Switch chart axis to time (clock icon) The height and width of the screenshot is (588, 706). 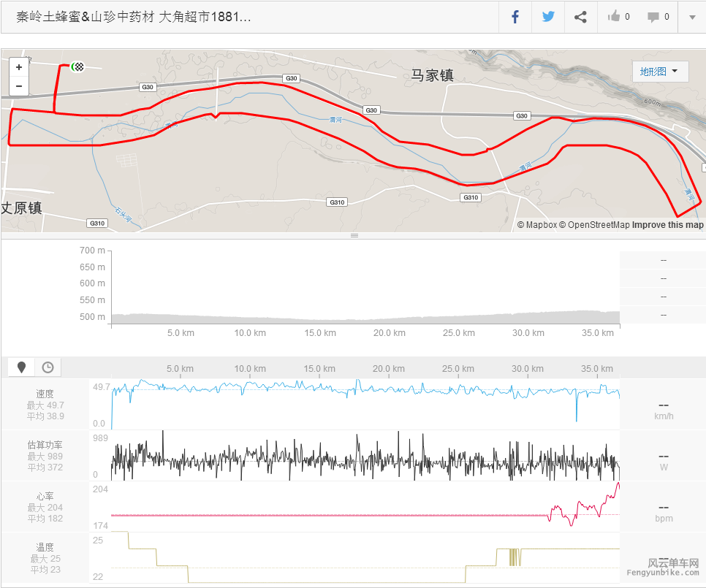tap(48, 367)
